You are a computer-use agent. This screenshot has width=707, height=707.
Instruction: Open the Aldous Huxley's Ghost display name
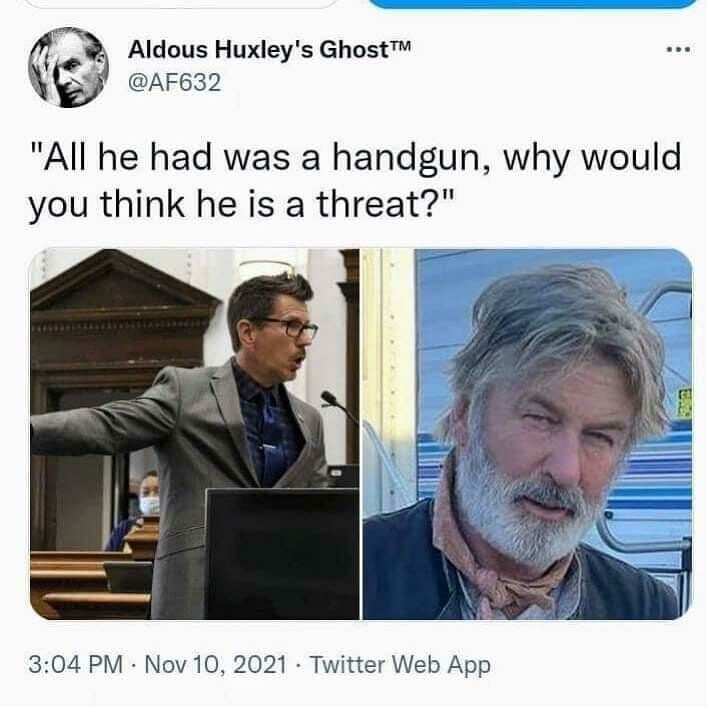point(269,50)
